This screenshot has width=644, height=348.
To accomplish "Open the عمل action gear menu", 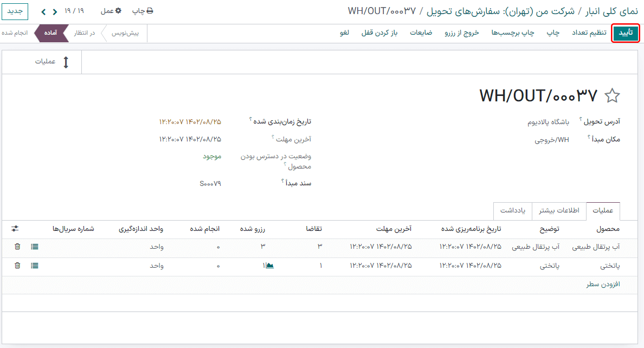I will coord(111,11).
